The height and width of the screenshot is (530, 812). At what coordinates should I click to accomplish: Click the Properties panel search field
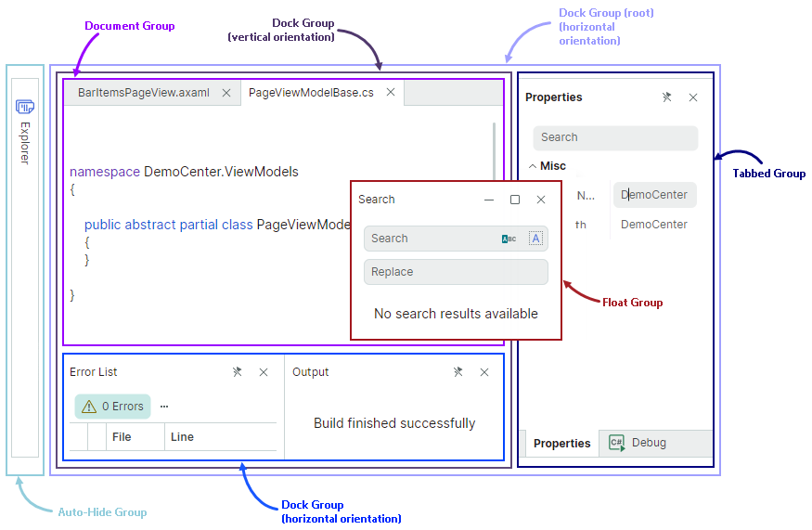[615, 137]
